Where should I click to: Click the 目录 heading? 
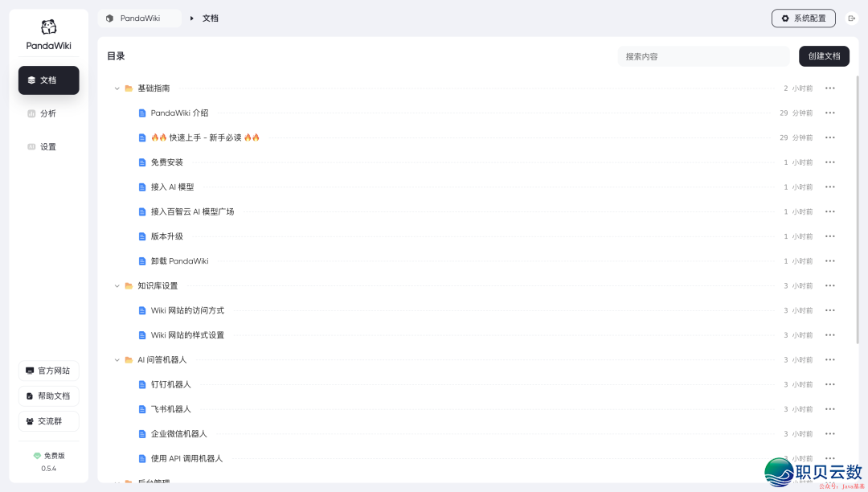tap(116, 56)
